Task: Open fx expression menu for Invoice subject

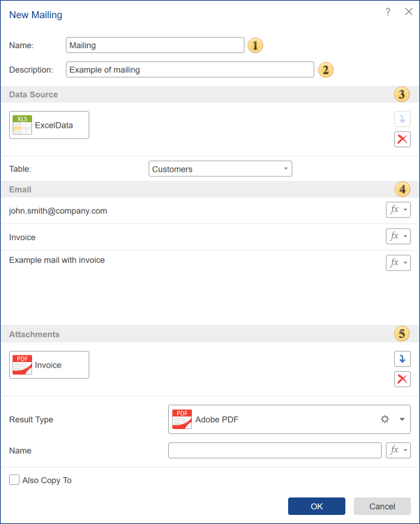Action: click(398, 237)
